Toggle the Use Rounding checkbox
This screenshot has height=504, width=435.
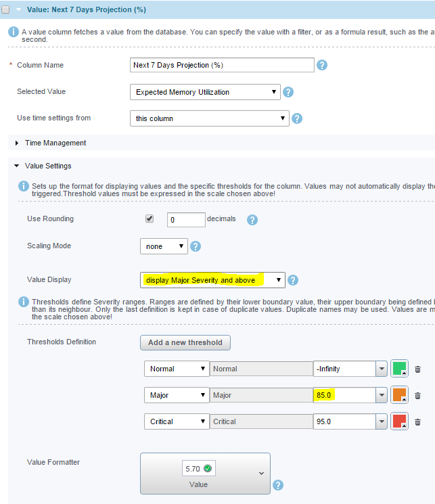(x=150, y=219)
